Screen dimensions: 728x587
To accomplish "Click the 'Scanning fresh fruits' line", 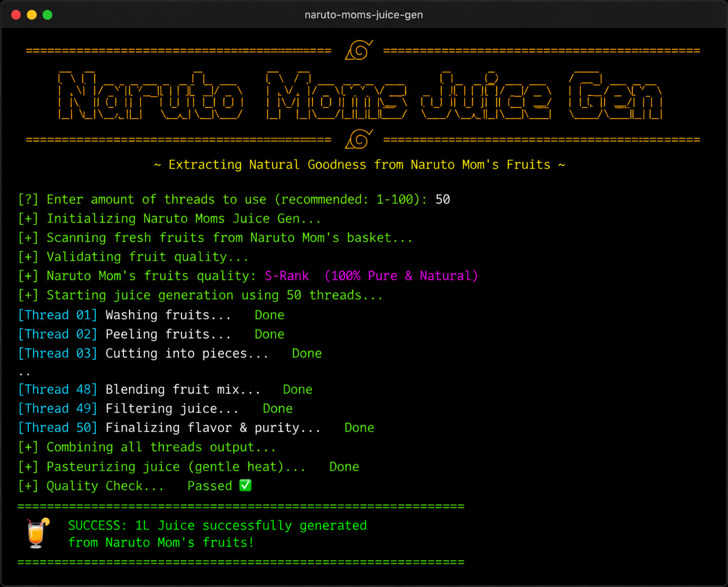I will pos(215,238).
